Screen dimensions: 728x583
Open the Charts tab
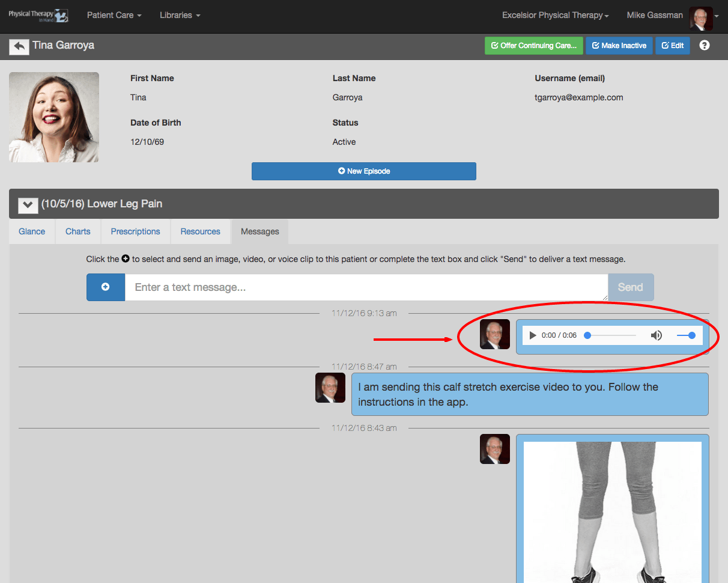click(78, 231)
